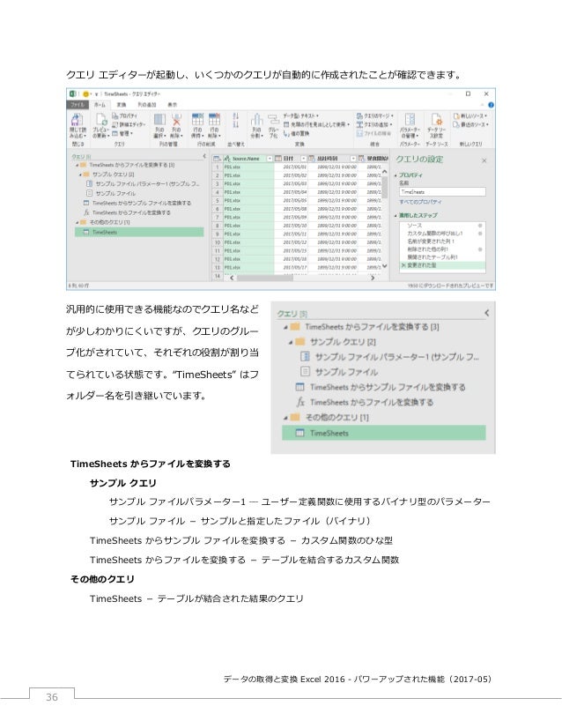The height and width of the screenshot is (728, 562).
Task: Click gear icon on カスタム関数の呼び出し1 step
Action: [x=480, y=234]
